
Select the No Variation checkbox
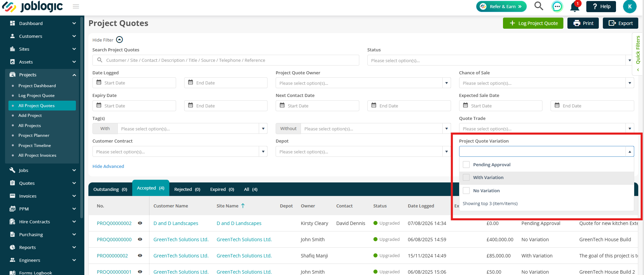pyautogui.click(x=466, y=191)
